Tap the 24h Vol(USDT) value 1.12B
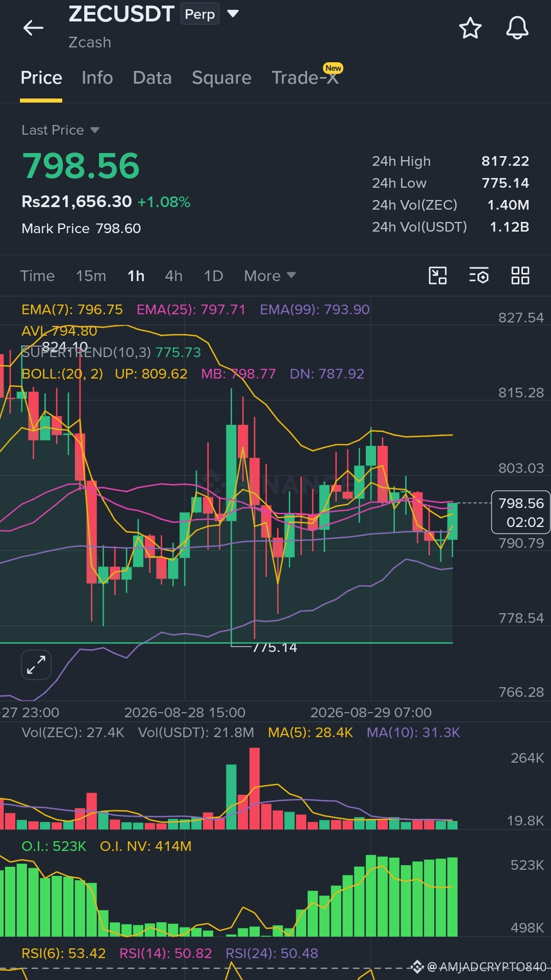The height and width of the screenshot is (980, 551). 509,227
